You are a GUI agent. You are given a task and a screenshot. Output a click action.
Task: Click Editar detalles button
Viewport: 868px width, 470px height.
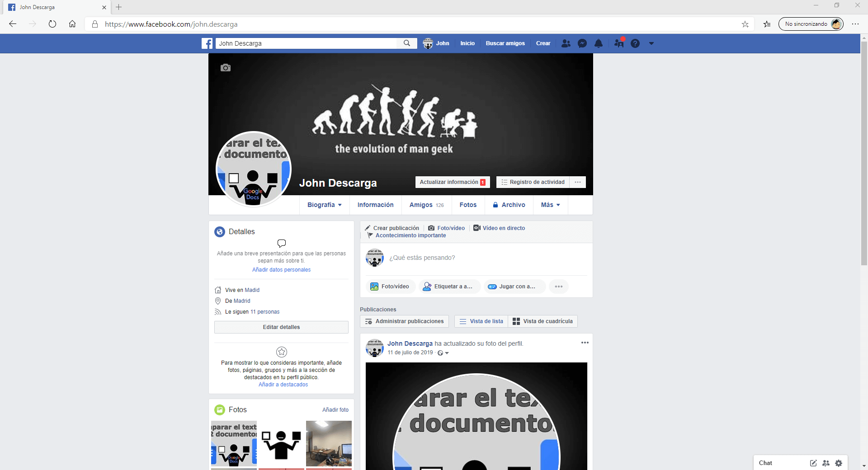(x=281, y=327)
